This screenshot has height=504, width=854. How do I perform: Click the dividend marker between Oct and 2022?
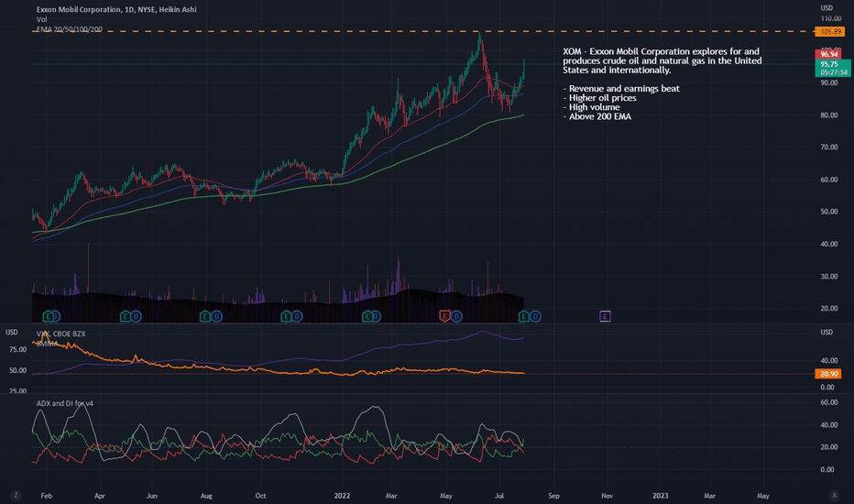297,316
